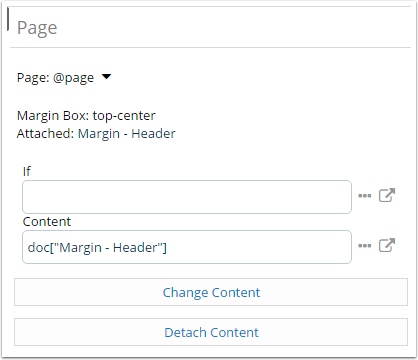
Task: Expand the Page: @page dropdown arrow
Action: tap(106, 77)
